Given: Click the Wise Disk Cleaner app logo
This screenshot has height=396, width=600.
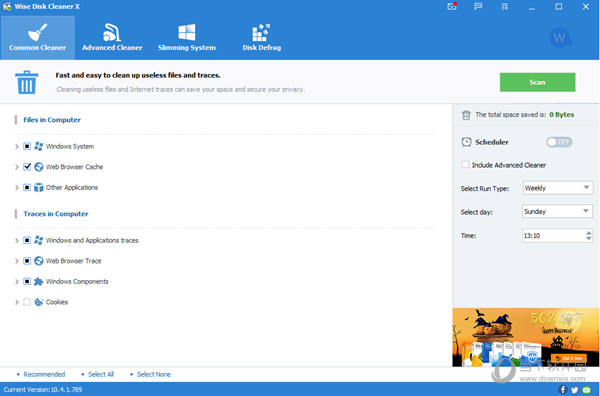Looking at the screenshot, I should click(7, 7).
